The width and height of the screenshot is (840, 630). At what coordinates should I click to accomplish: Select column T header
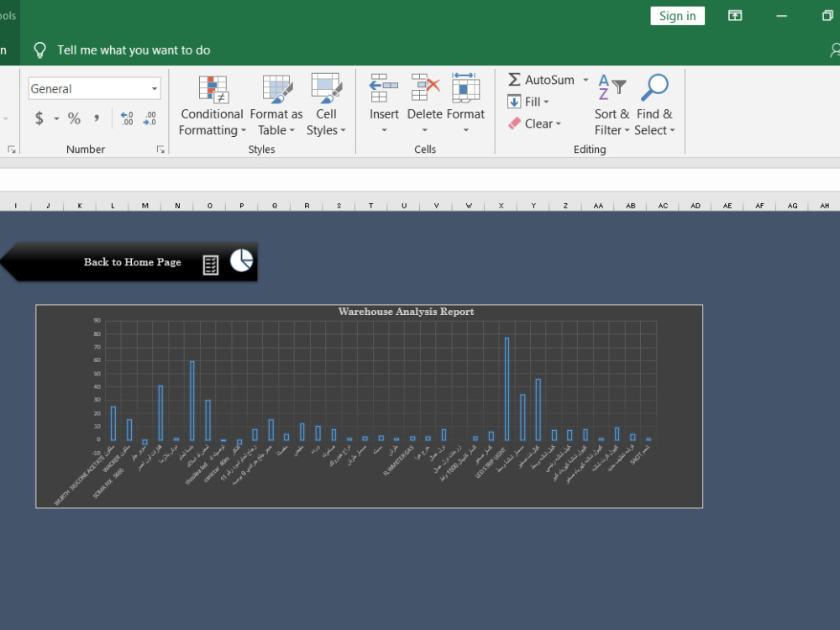coord(370,206)
